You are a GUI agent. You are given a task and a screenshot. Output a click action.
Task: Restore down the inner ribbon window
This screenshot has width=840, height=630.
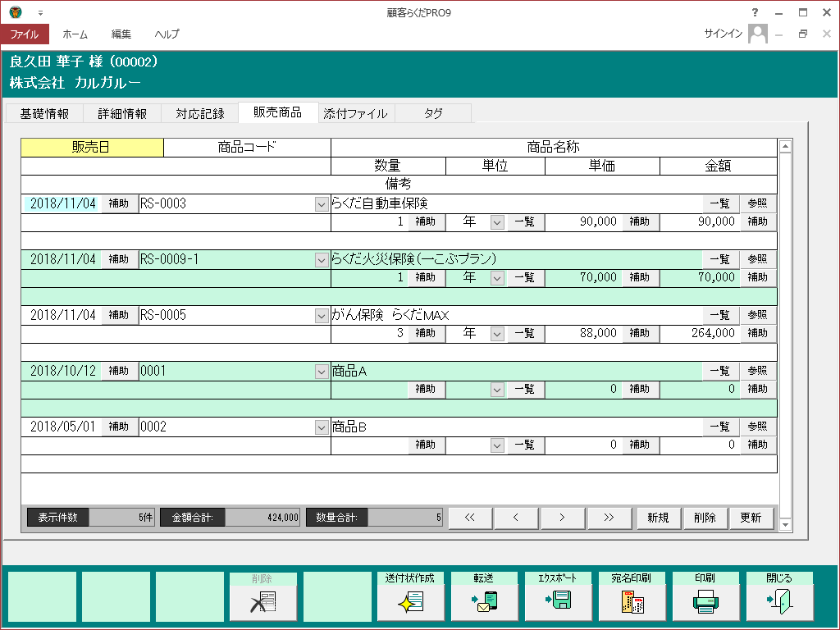pos(802,34)
